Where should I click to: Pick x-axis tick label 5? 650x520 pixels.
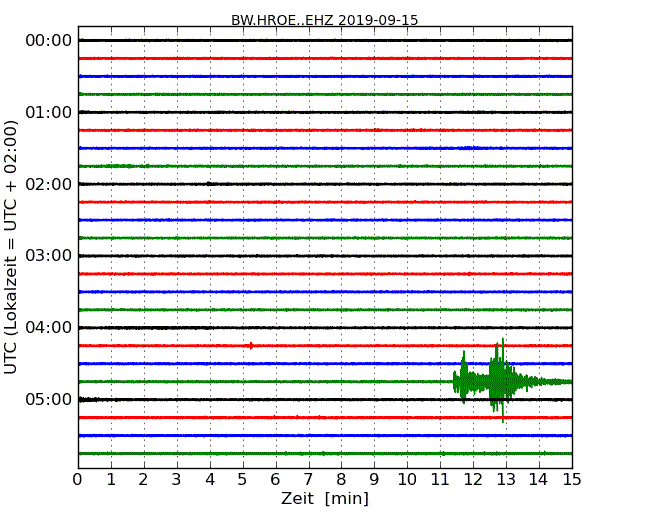pos(243,480)
